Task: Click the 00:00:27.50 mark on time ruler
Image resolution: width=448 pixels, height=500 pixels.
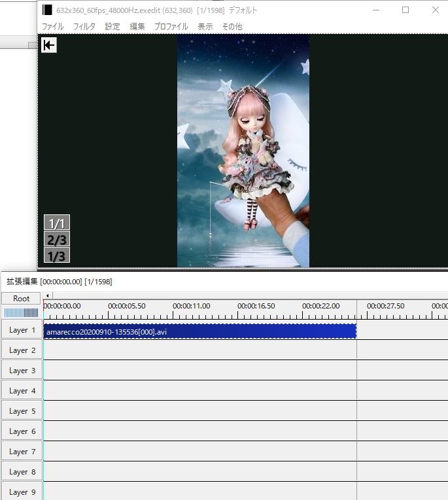Action: (x=385, y=306)
